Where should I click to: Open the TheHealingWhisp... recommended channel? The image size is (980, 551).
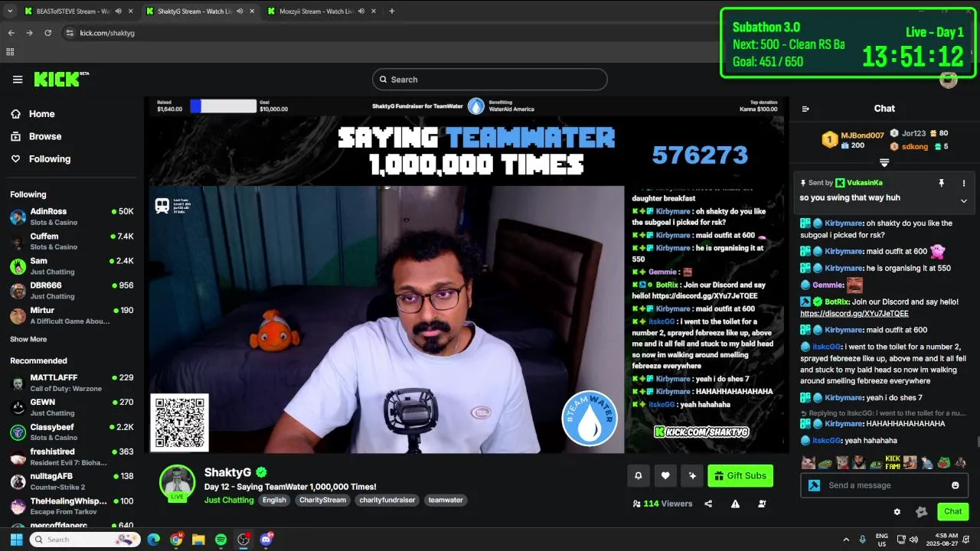tap(72, 506)
